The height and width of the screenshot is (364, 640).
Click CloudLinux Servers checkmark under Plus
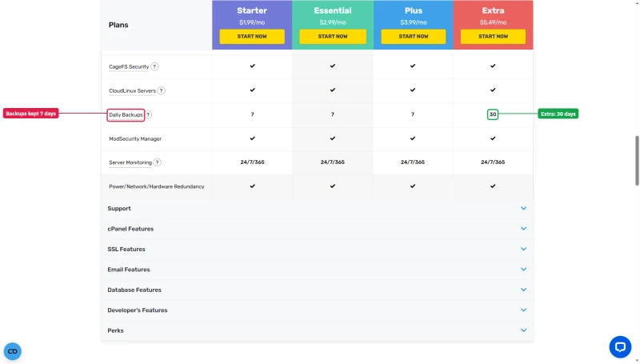point(413,90)
